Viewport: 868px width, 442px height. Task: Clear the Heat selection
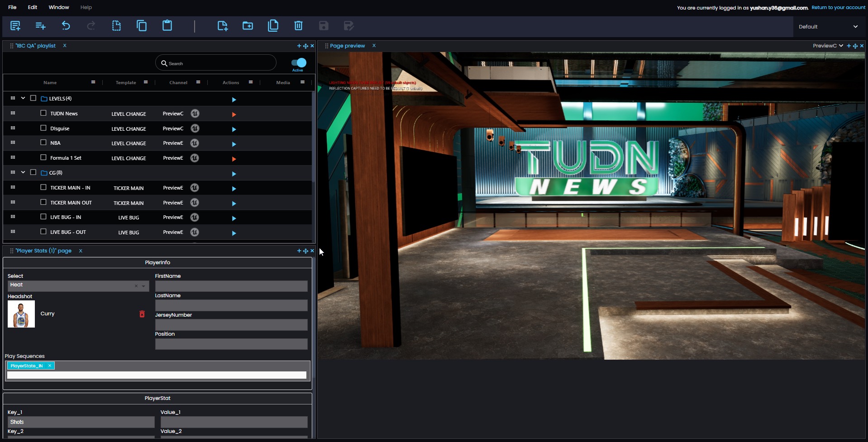pos(136,286)
